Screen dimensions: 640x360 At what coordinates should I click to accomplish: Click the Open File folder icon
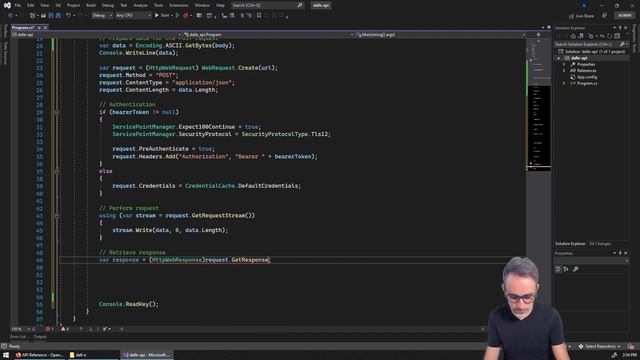(x=43, y=16)
